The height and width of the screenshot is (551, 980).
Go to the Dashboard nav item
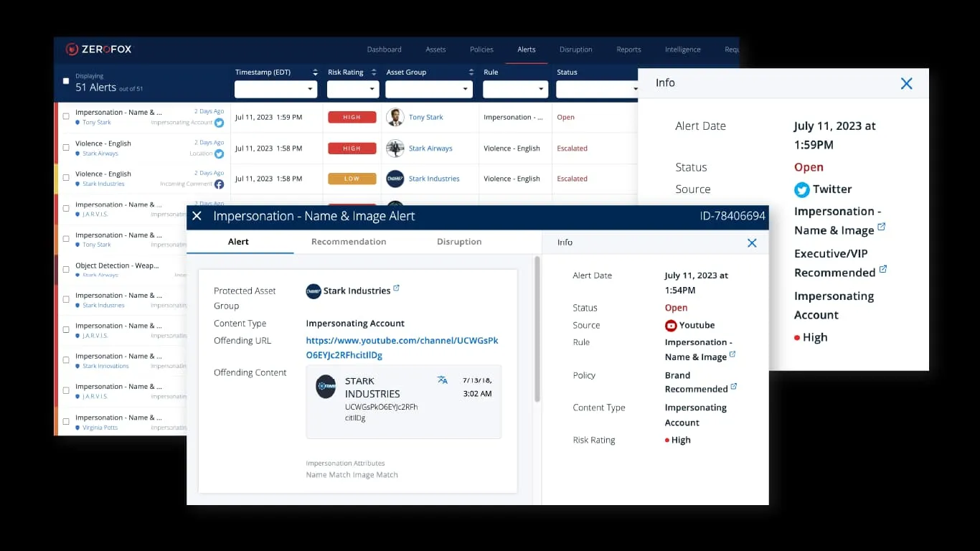(385, 50)
